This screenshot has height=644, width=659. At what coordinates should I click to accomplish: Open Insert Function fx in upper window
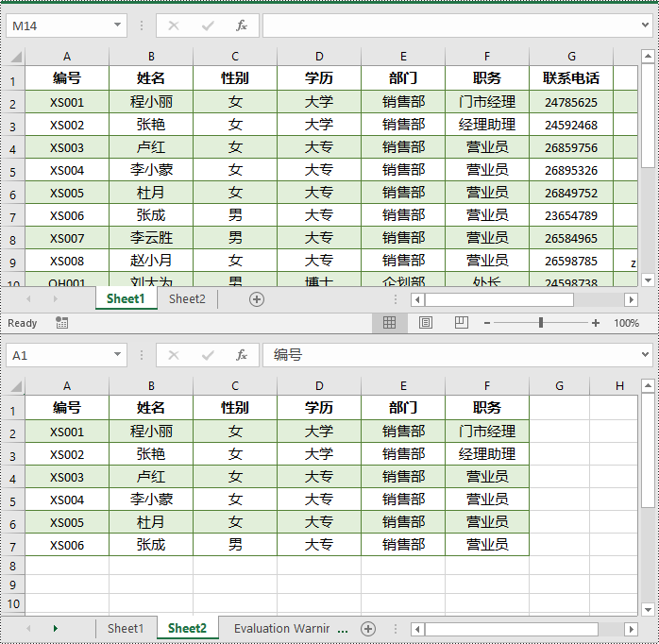pyautogui.click(x=242, y=25)
